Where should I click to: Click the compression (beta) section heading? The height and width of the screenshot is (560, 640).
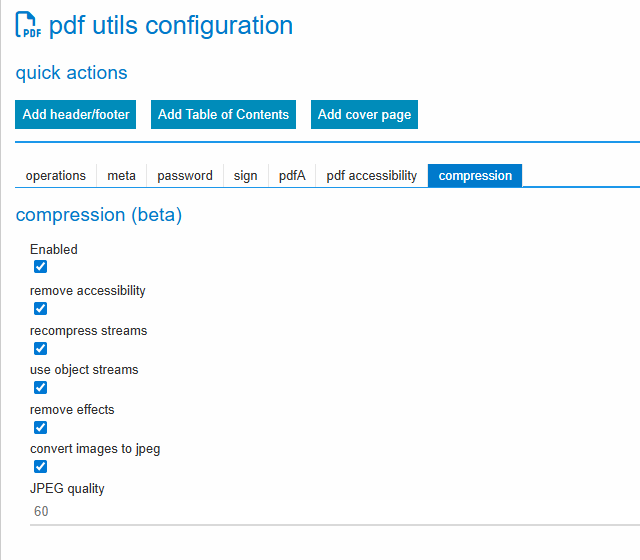[x=99, y=214]
